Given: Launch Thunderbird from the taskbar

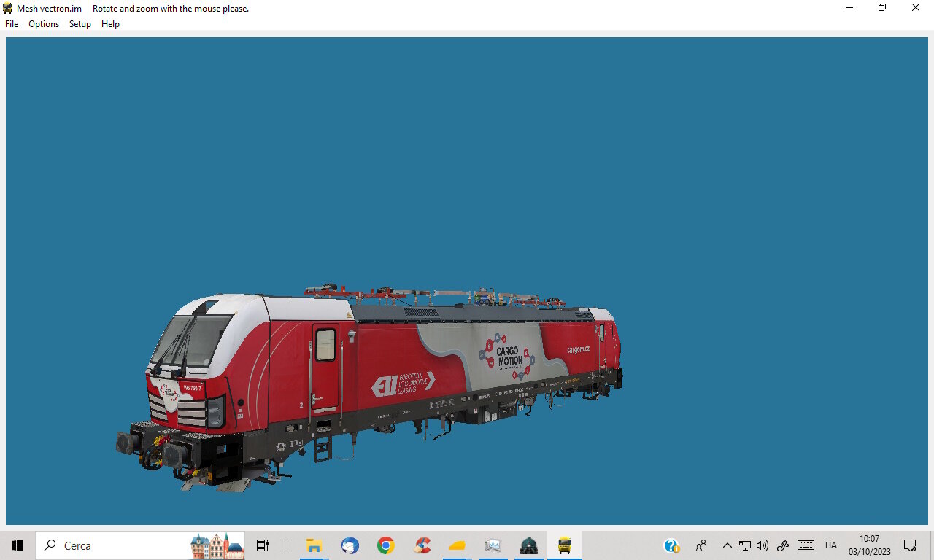Looking at the screenshot, I should point(350,545).
